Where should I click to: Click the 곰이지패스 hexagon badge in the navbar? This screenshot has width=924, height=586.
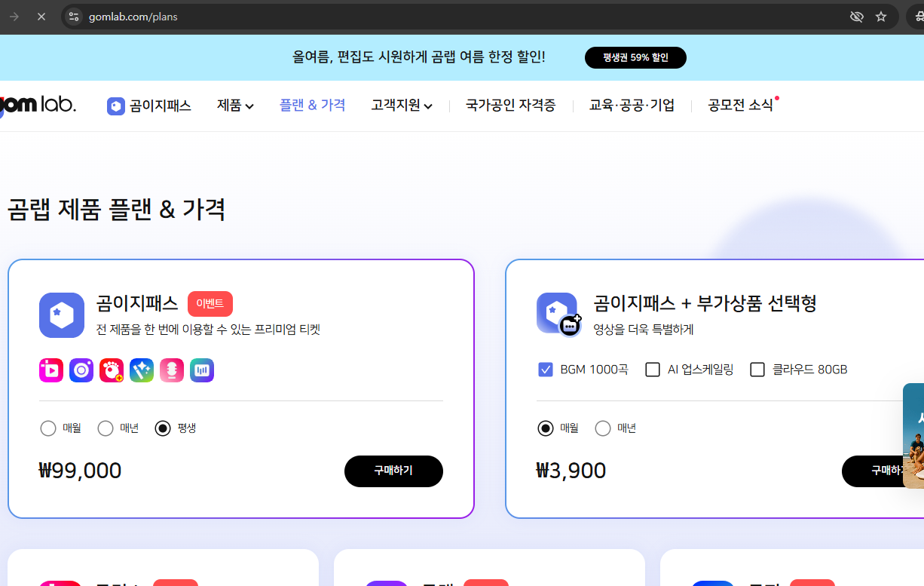pyautogui.click(x=115, y=106)
